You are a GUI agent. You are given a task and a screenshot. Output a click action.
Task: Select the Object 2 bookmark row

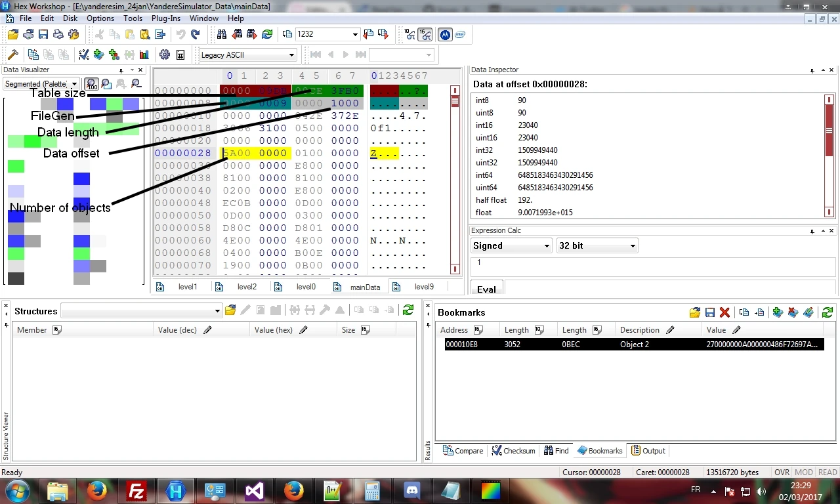pos(634,345)
